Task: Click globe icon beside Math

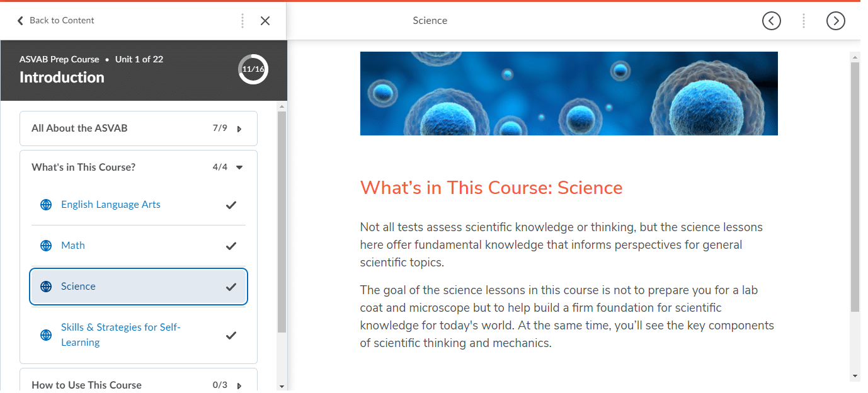Action: click(46, 246)
